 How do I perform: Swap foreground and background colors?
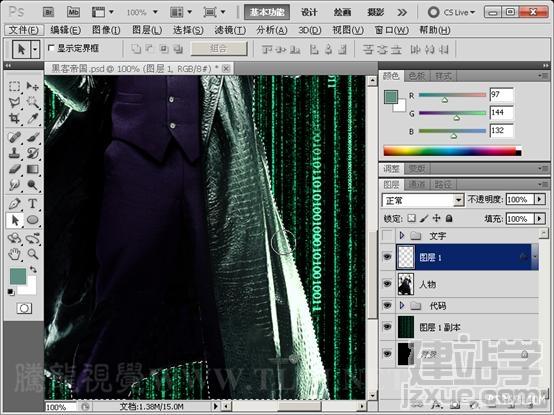(x=33, y=270)
